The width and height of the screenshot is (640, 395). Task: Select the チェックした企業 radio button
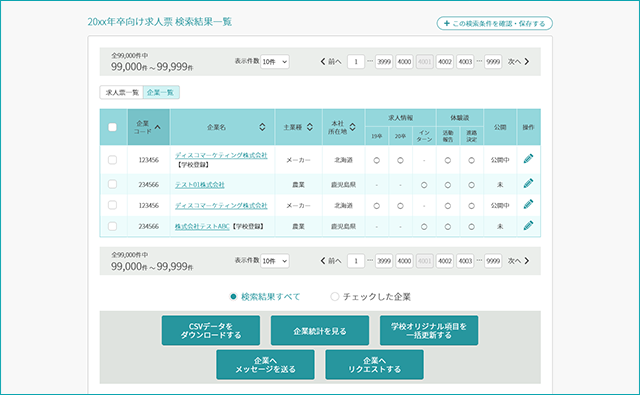click(335, 297)
